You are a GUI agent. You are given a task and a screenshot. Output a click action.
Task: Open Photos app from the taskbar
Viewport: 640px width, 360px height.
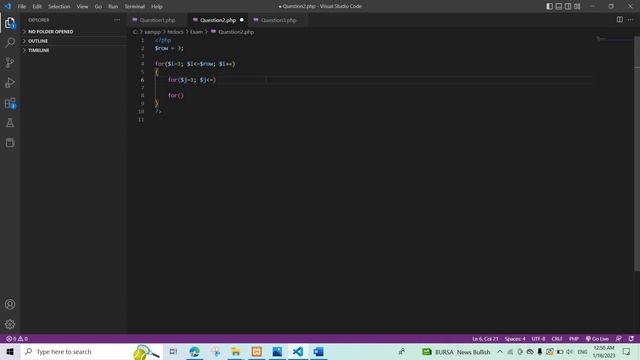(277, 351)
